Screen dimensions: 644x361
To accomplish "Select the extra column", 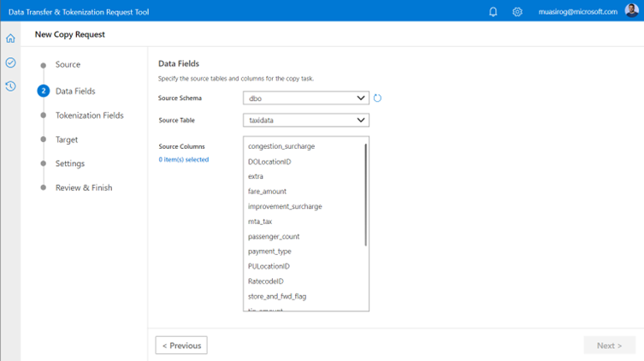I will click(256, 176).
